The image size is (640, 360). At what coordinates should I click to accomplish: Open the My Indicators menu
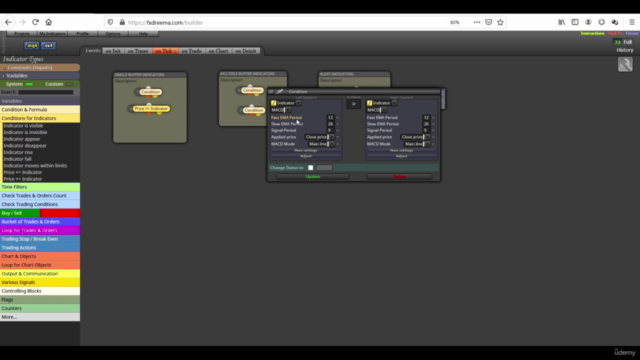[52, 33]
